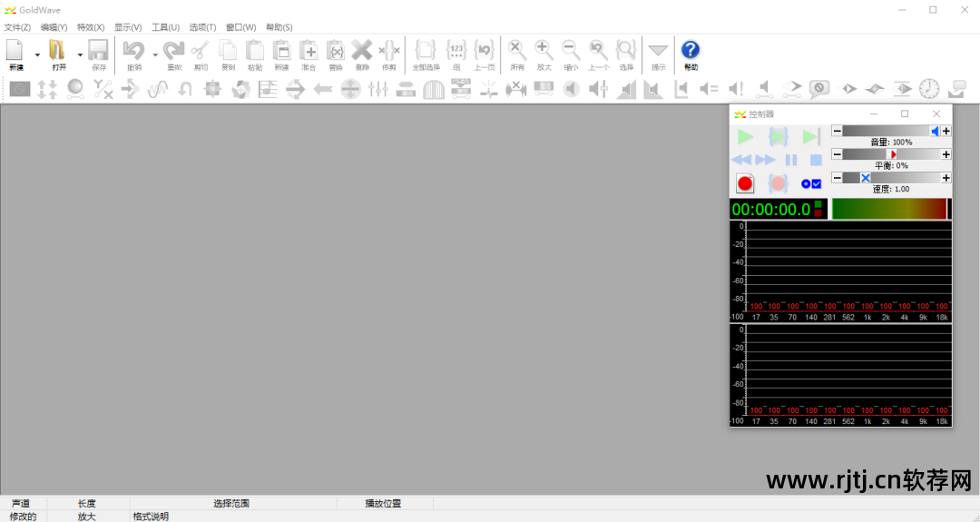Image resolution: width=980 pixels, height=522 pixels.
Task: Toggle the 提示 cue points dropdown icon
Action: click(x=658, y=51)
